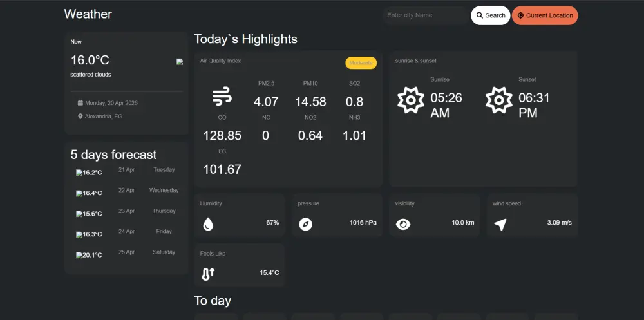The image size is (644, 320).
Task: Click the Wednesday forecast day label
Action: [x=164, y=190]
